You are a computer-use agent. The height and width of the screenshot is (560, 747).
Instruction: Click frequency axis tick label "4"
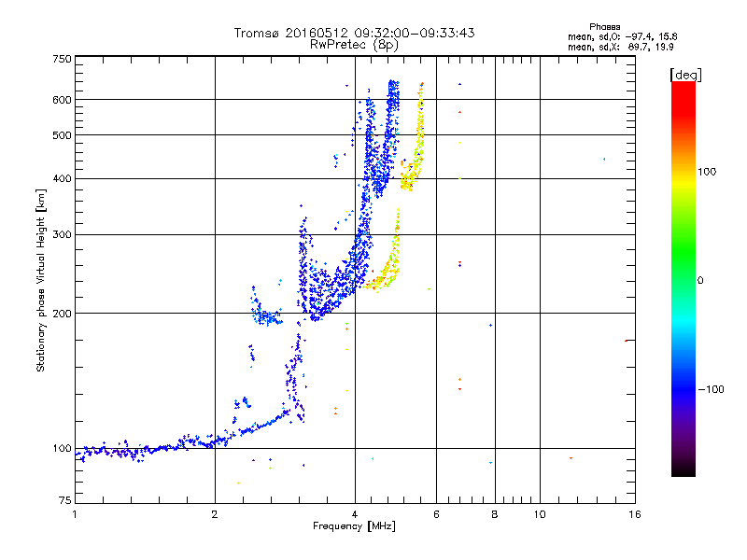(355, 514)
